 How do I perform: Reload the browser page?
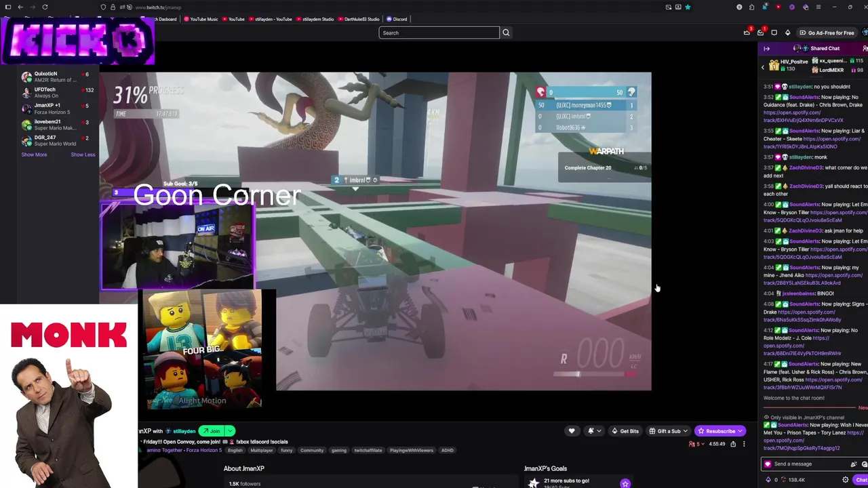pyautogui.click(x=45, y=7)
